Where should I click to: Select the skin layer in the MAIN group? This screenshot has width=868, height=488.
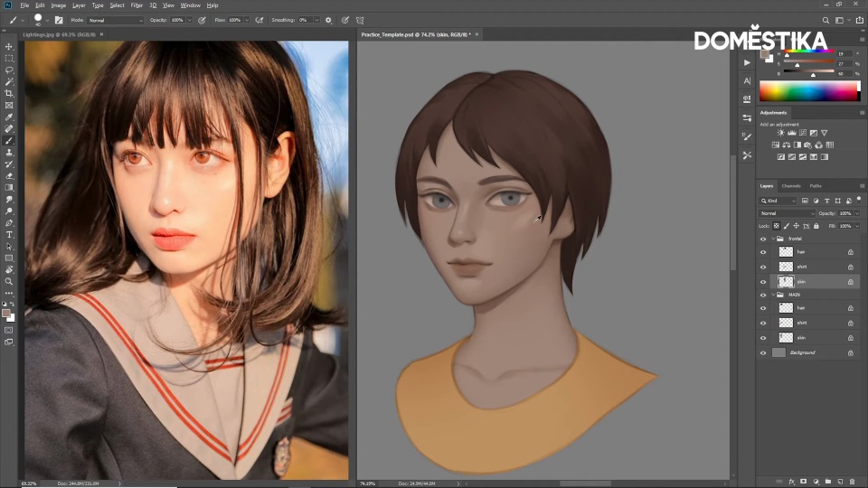(x=801, y=338)
